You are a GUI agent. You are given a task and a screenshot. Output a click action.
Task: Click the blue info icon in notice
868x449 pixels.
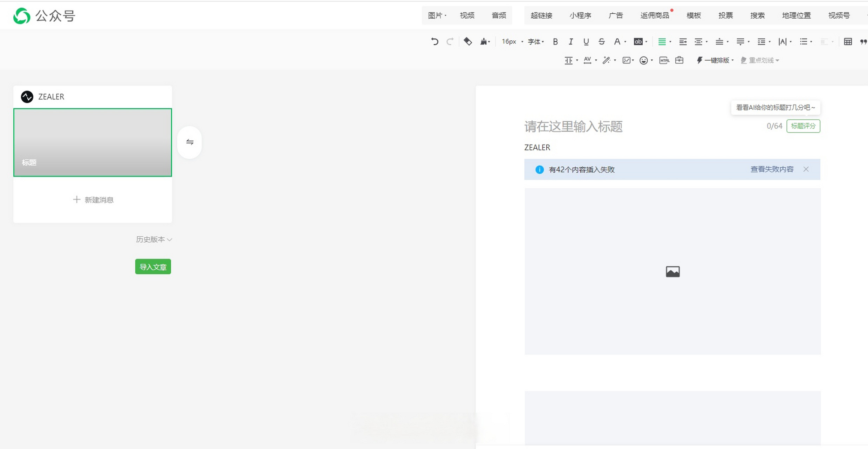tap(540, 169)
